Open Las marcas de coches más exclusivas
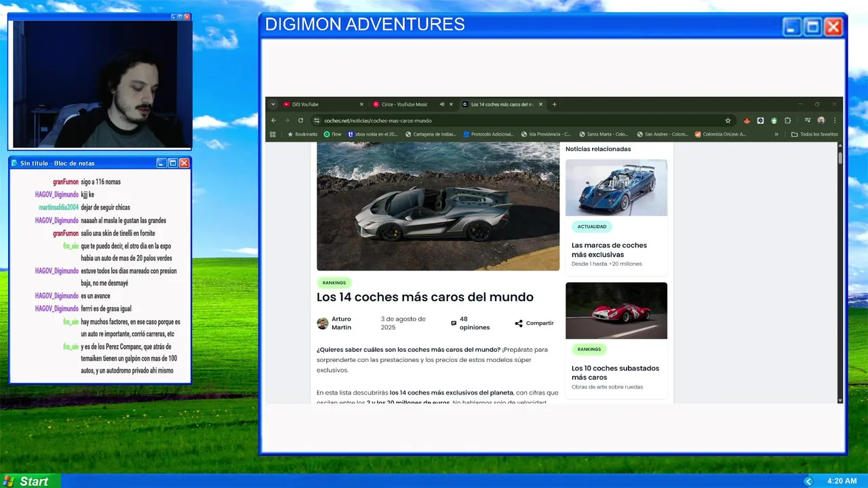868x488 pixels. tap(609, 249)
